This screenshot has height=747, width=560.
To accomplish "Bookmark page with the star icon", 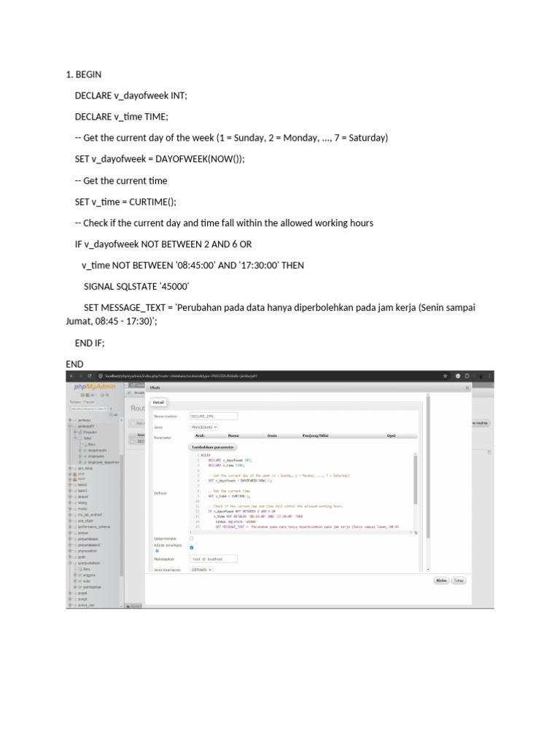I will 446,376.
